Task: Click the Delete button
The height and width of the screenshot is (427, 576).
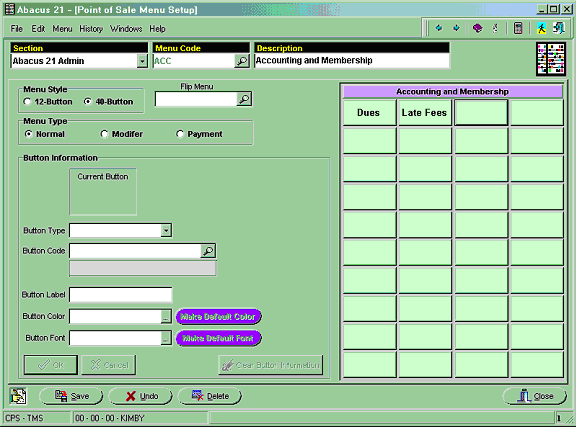Action: 209,396
